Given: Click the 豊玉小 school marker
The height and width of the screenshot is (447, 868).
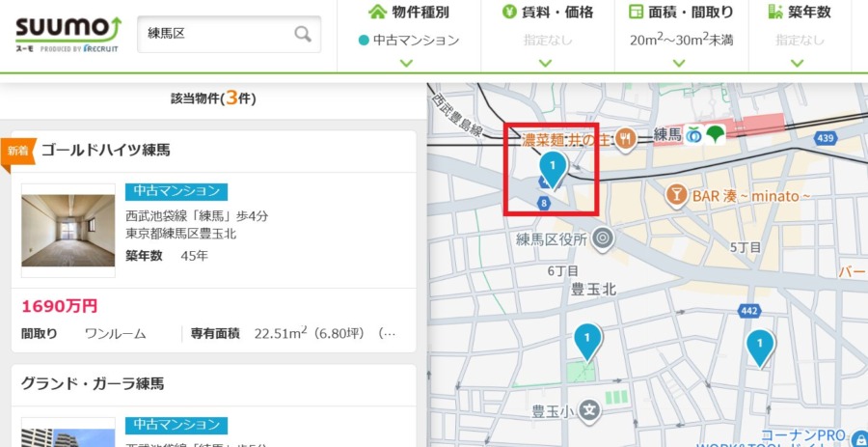Looking at the screenshot, I should coord(591,410).
